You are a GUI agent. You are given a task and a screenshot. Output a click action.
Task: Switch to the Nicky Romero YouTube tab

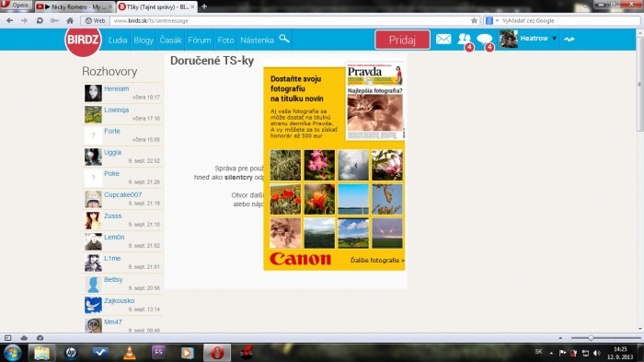[x=74, y=6]
